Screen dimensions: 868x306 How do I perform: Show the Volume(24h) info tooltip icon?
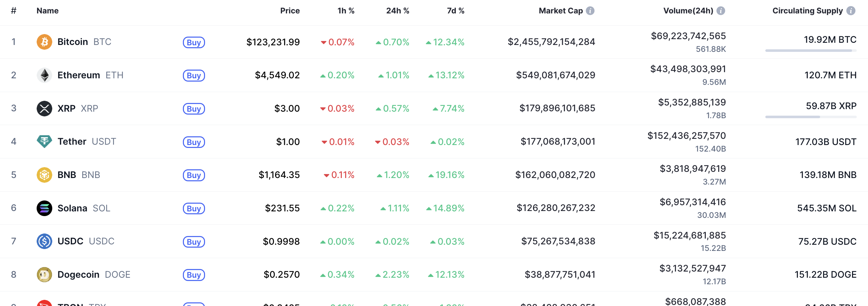pos(721,11)
